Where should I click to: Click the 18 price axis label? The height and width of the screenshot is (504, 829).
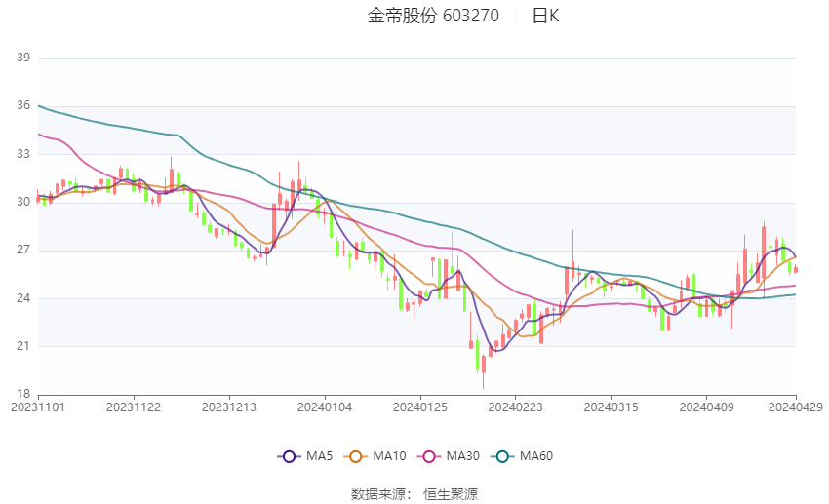point(24,395)
